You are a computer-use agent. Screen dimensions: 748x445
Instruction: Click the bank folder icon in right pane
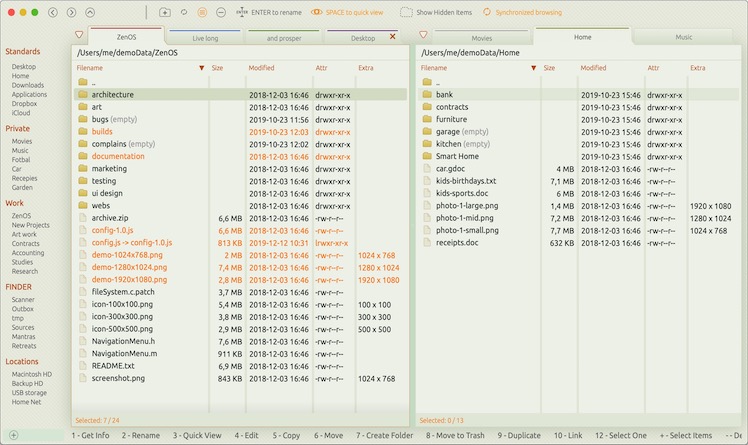tap(427, 94)
